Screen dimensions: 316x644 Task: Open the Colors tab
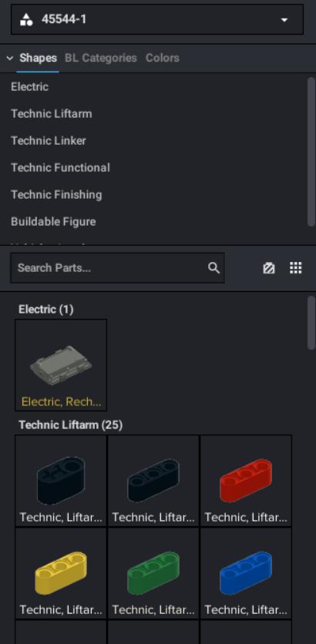(x=163, y=58)
